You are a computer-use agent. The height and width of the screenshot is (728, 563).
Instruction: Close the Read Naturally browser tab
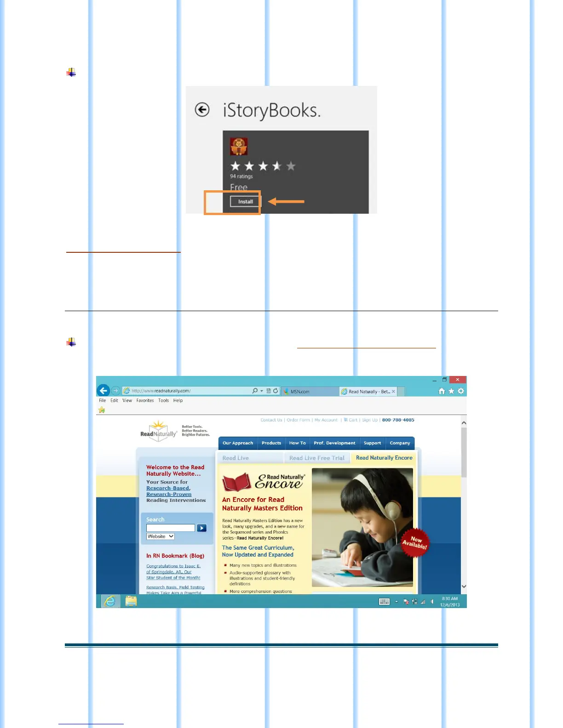click(393, 392)
